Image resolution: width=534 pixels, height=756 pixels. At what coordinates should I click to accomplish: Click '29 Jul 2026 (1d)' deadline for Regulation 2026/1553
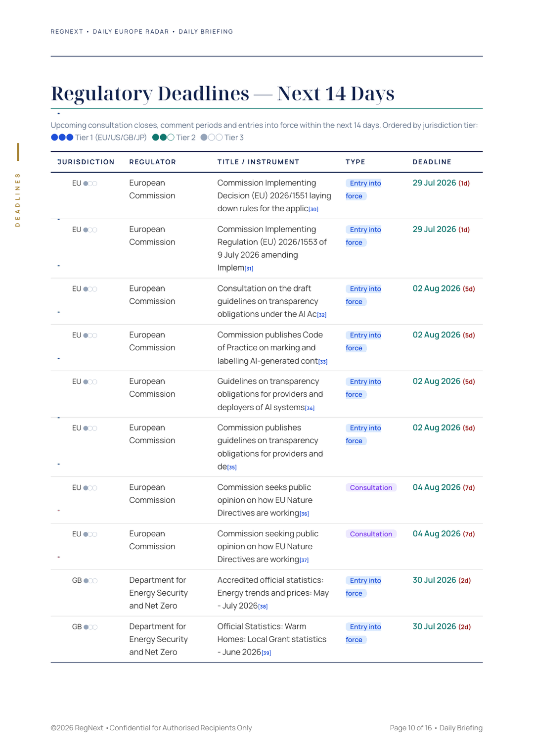click(441, 230)
